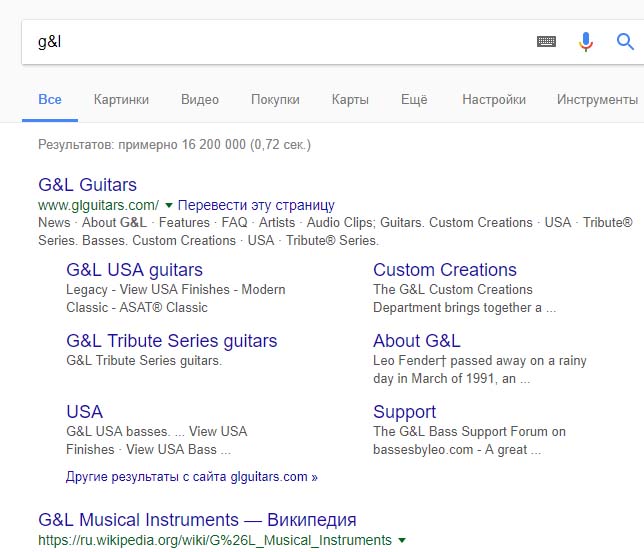Click snippet text 'Legacy - View USA Finishes - Modern'

176,290
